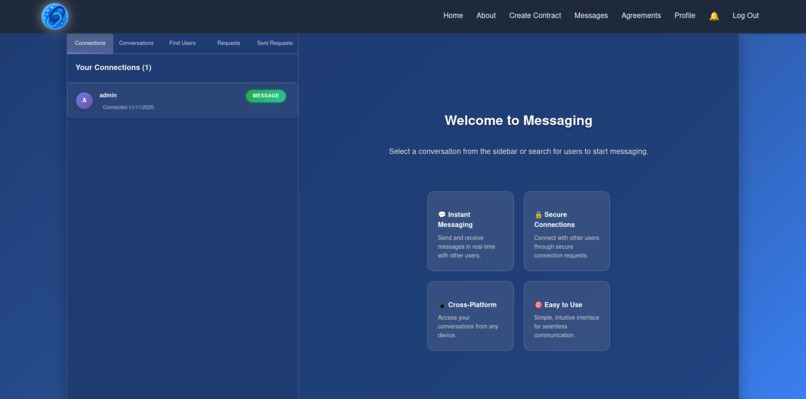The height and width of the screenshot is (399, 806).
Task: Open the About page
Action: 486,15
